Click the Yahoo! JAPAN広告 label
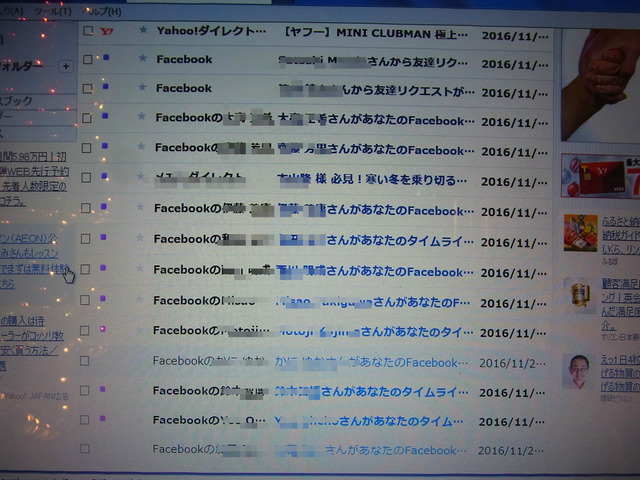 click(35, 396)
